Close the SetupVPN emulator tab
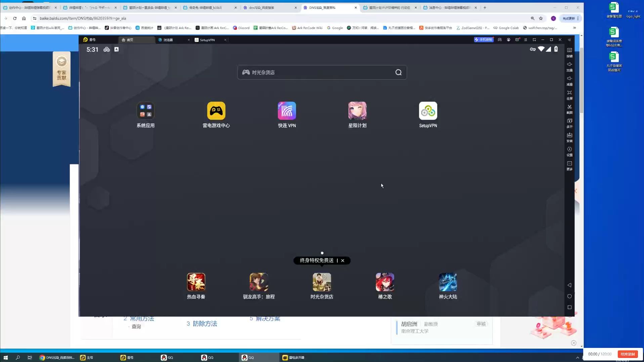Screen dimensions: 644x362 (225, 40)
